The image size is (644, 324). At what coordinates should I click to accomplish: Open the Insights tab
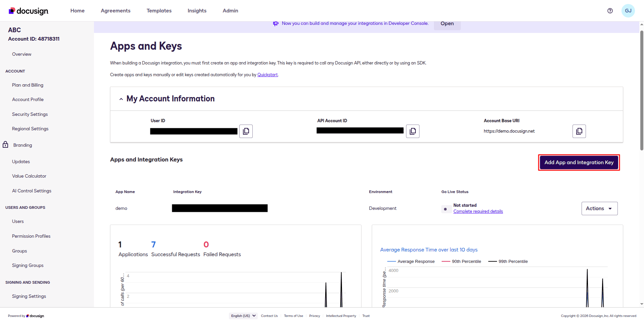(x=197, y=11)
